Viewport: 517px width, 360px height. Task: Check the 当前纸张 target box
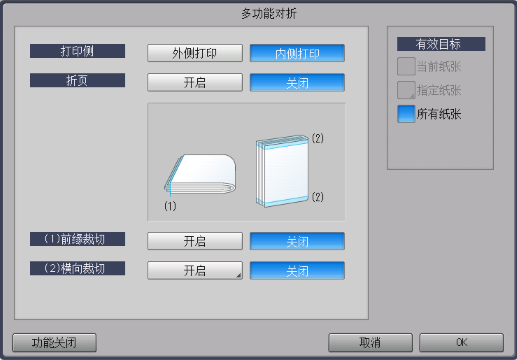[x=406, y=66]
